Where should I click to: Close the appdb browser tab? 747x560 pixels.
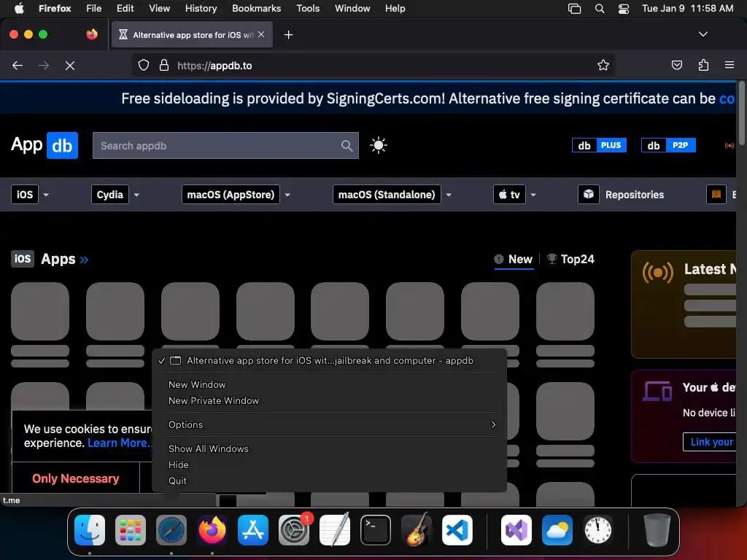[261, 34]
